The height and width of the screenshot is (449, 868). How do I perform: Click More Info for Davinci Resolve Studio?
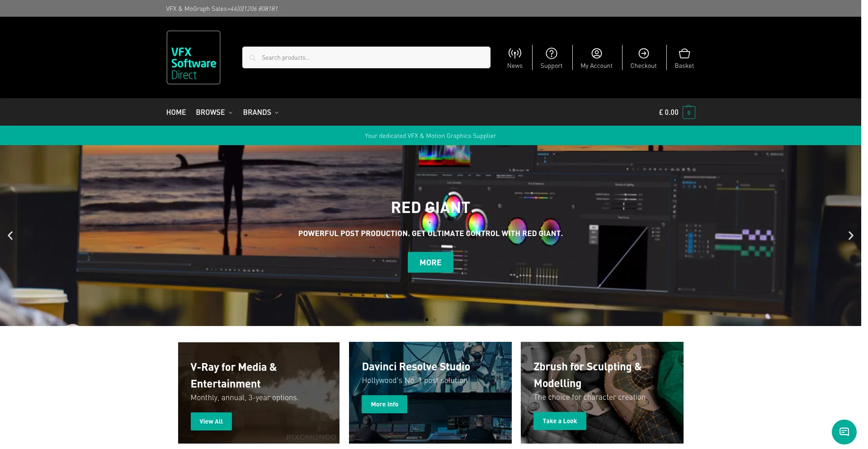click(384, 404)
